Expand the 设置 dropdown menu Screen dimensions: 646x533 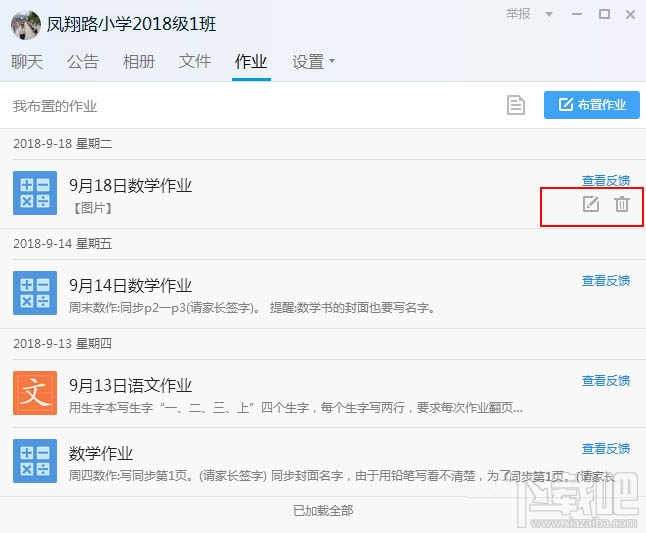(314, 62)
